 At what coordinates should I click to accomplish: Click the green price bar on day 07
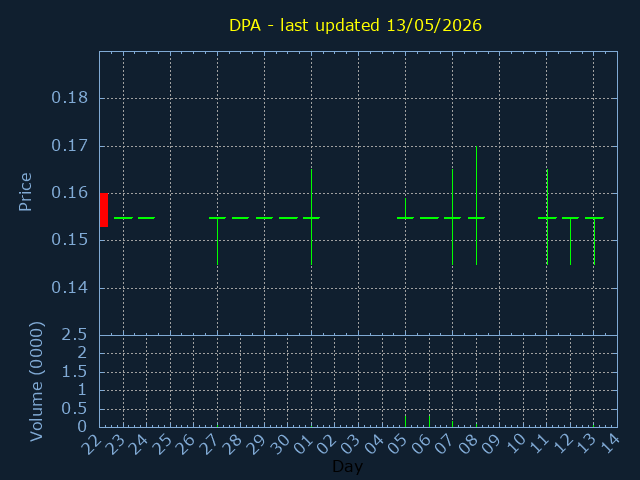pyautogui.click(x=452, y=217)
